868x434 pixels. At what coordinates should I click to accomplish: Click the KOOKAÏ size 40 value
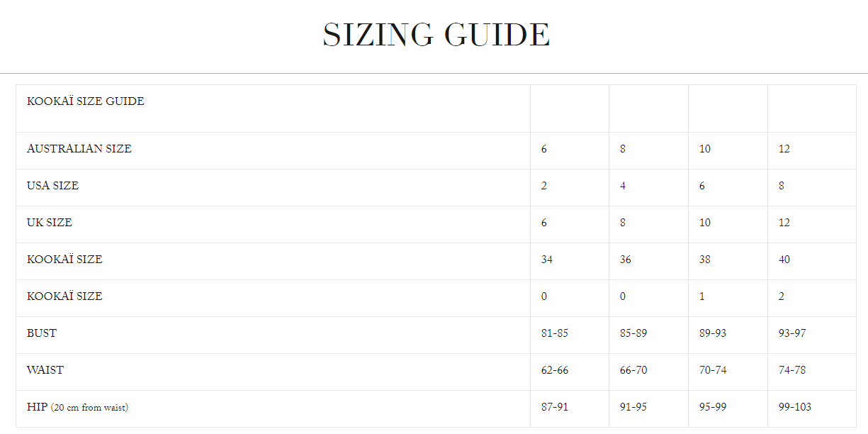[x=784, y=260]
